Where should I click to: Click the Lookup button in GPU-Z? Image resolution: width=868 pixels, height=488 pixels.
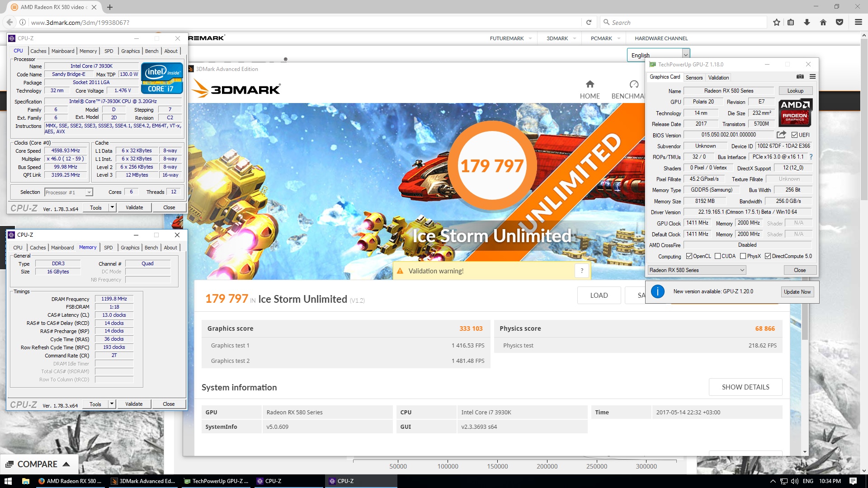pos(795,91)
